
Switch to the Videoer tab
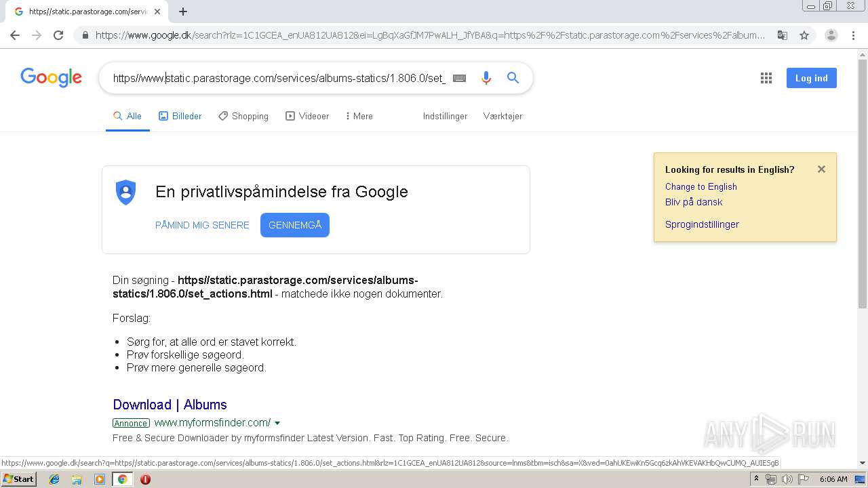[x=307, y=116]
